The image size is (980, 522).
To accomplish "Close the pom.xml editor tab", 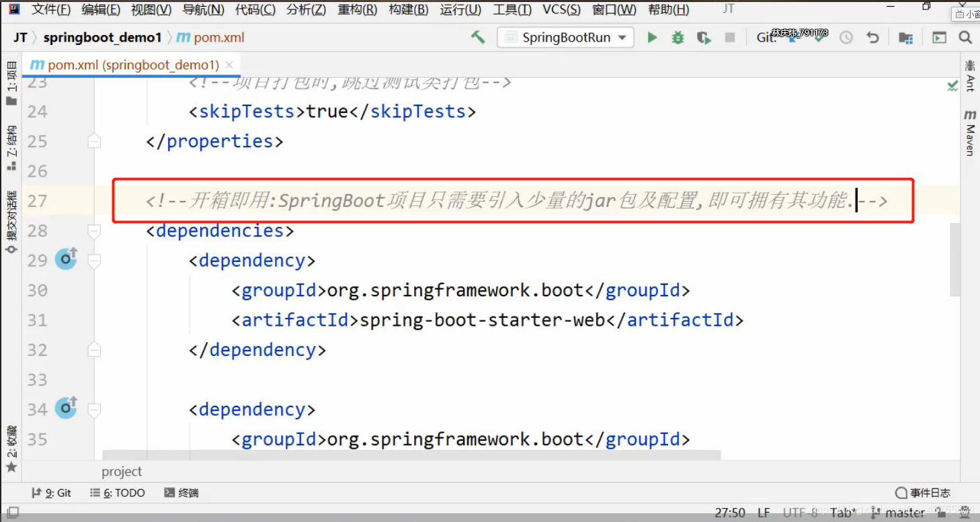I will pyautogui.click(x=229, y=65).
